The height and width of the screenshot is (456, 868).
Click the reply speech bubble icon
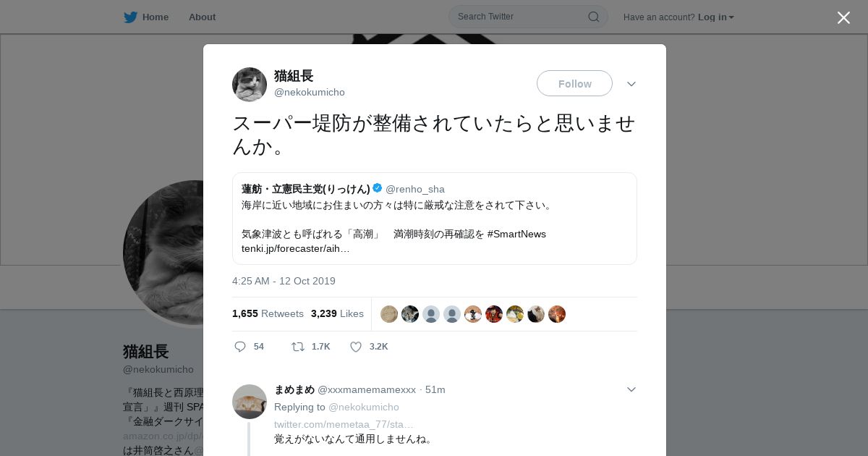[240, 347]
